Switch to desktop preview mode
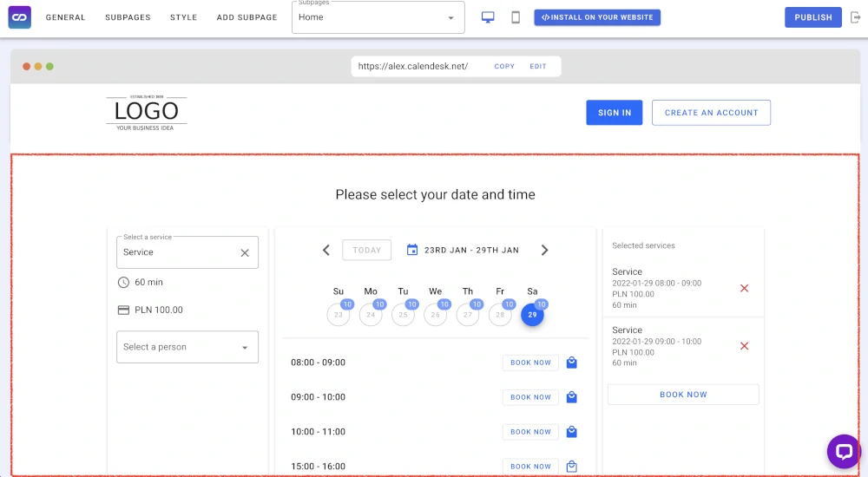The image size is (868, 477). tap(488, 17)
